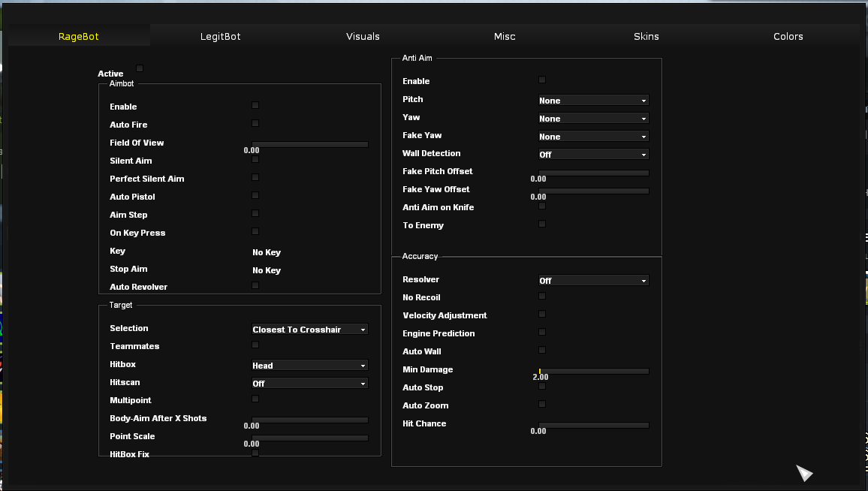Tick the Teammates checkbox
This screenshot has height=491, width=868.
(x=255, y=345)
